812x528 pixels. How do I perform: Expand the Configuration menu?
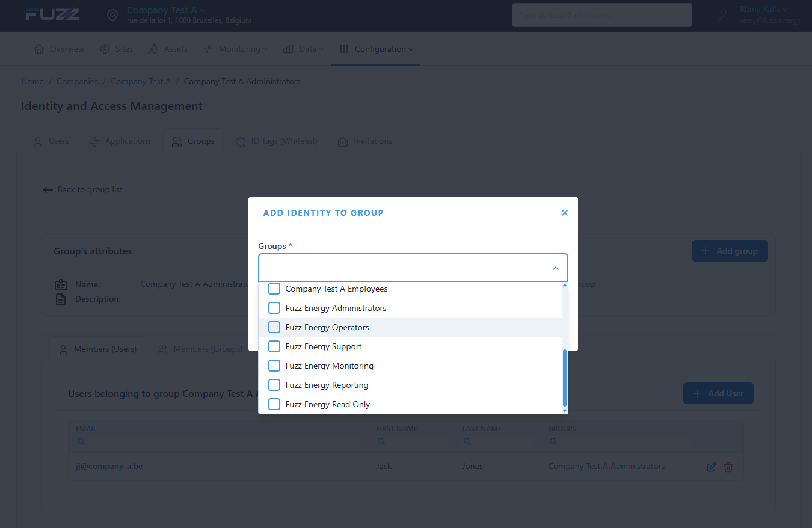tap(376, 49)
